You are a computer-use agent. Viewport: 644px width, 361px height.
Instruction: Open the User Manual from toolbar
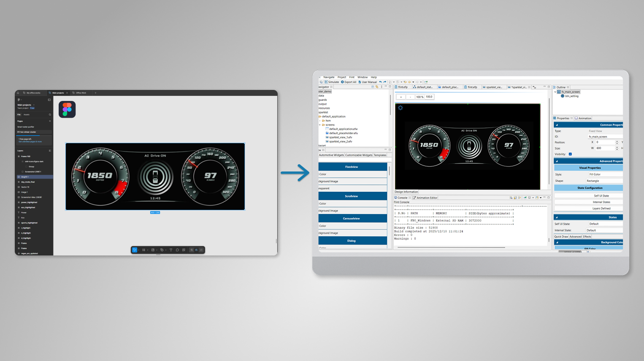click(x=367, y=82)
